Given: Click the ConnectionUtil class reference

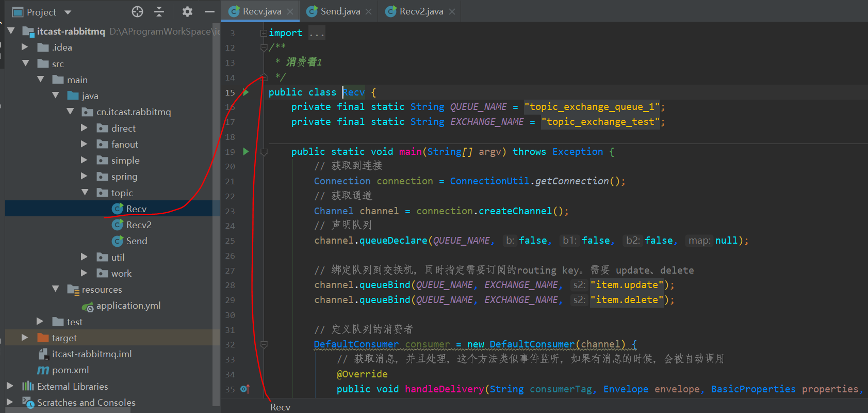Looking at the screenshot, I should point(489,181).
